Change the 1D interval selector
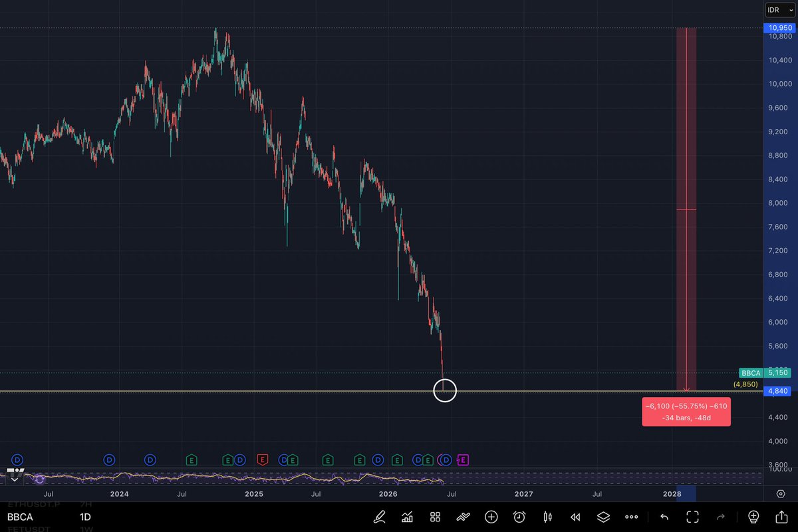 tap(85, 516)
